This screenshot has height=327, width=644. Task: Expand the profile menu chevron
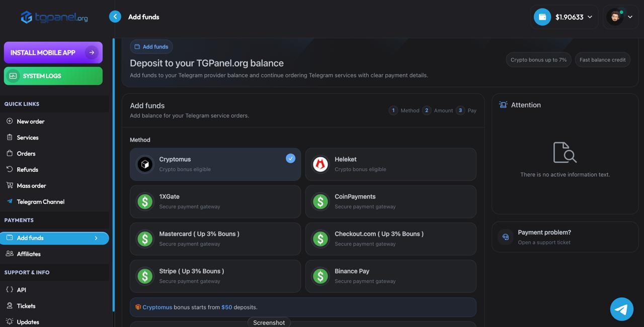[630, 17]
